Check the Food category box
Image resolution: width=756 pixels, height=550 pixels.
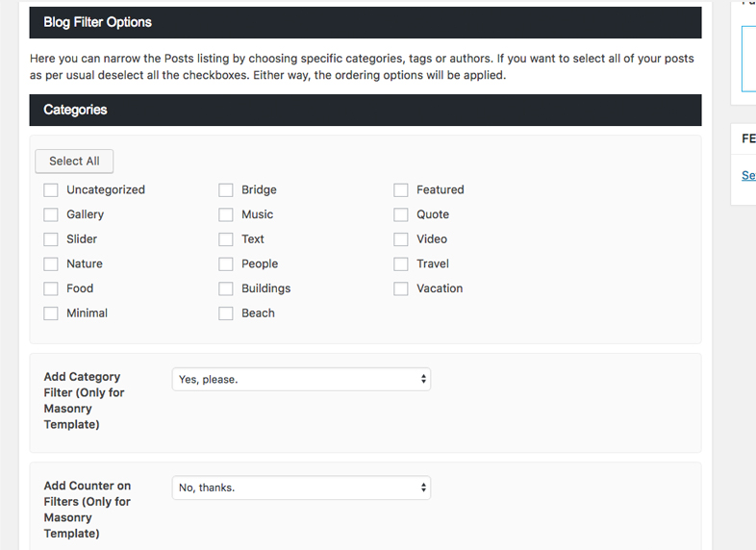pyautogui.click(x=51, y=288)
